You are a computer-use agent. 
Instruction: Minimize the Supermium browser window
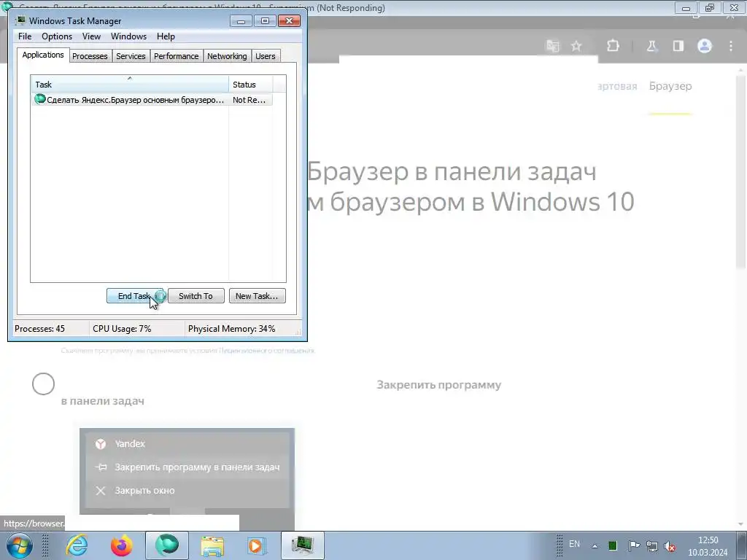pyautogui.click(x=686, y=7)
